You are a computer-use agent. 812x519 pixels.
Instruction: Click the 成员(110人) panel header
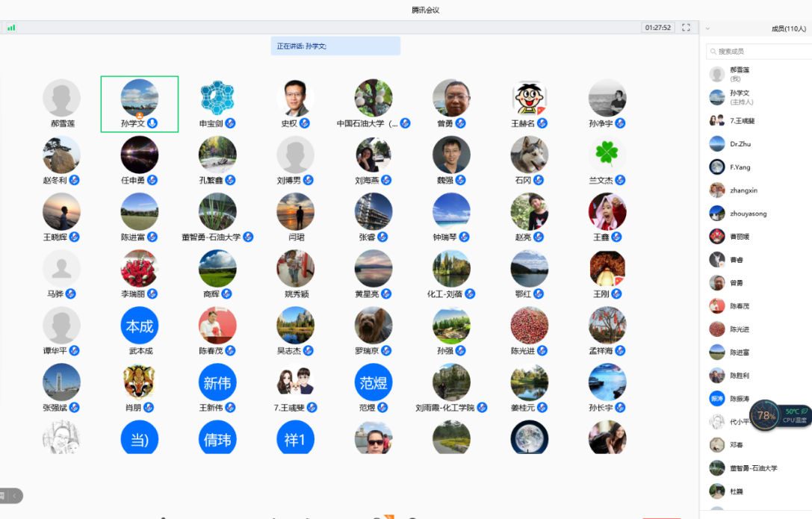point(788,29)
